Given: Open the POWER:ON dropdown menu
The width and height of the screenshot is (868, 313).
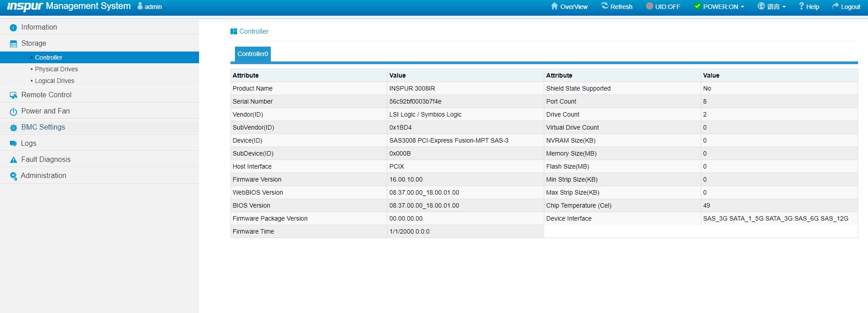Looking at the screenshot, I should tap(719, 7).
